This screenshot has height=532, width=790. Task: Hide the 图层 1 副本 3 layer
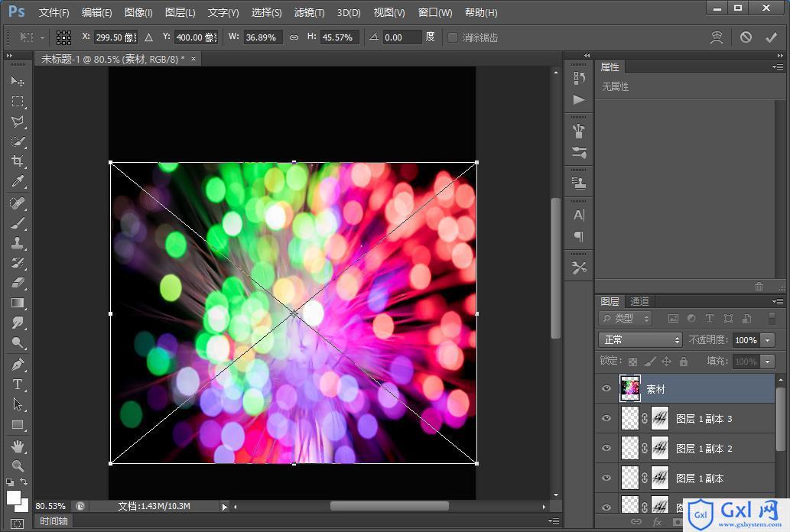point(606,418)
